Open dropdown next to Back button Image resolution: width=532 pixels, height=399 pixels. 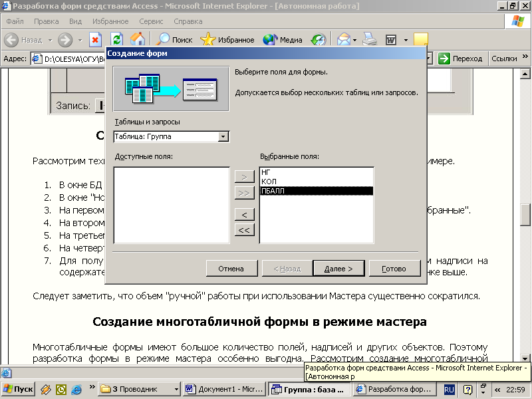pos(51,41)
